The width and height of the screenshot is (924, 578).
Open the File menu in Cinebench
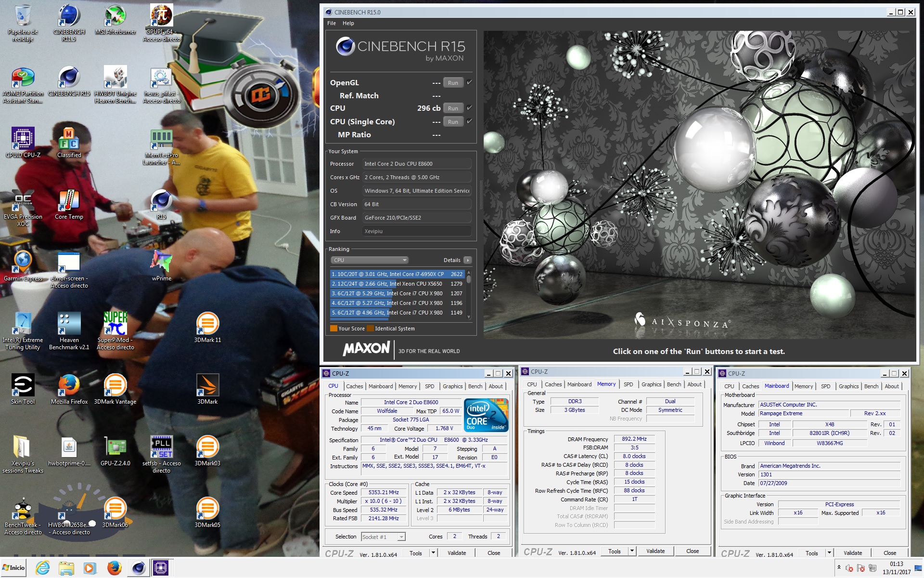[332, 23]
